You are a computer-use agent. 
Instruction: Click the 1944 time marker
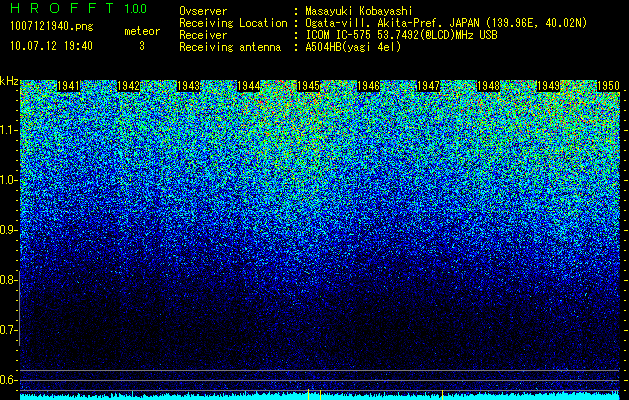pos(249,86)
